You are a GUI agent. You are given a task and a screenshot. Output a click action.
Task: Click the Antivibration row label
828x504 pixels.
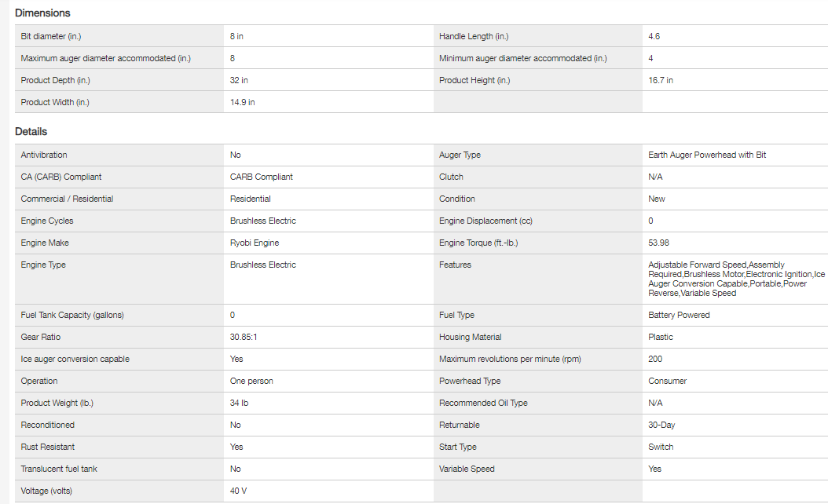[44, 155]
